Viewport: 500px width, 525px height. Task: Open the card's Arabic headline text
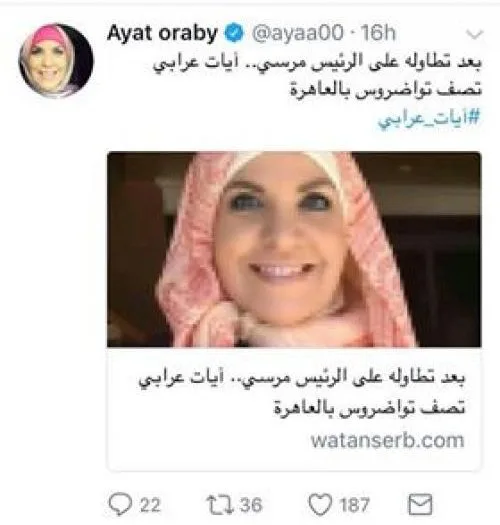302,393
